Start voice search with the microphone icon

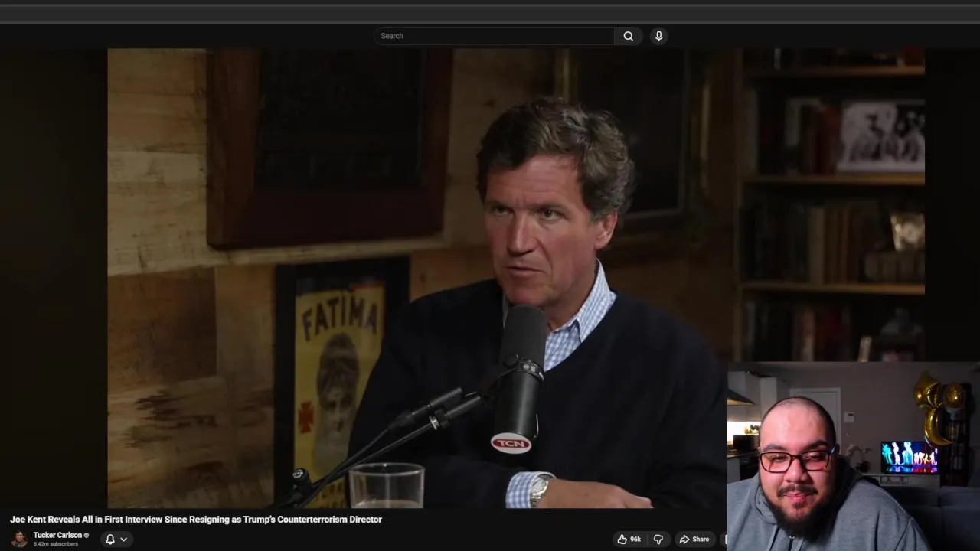coord(658,36)
